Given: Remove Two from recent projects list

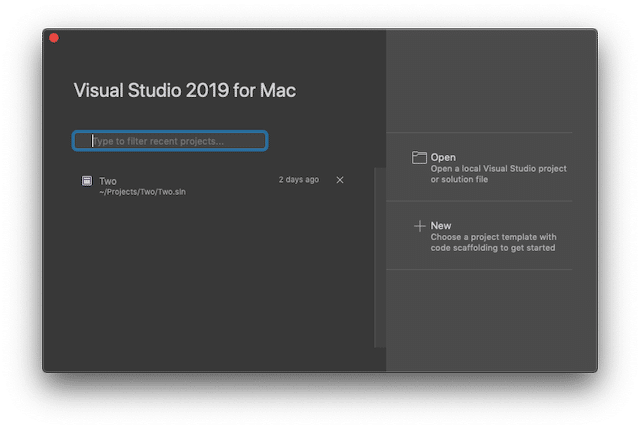Looking at the screenshot, I should click(x=340, y=180).
